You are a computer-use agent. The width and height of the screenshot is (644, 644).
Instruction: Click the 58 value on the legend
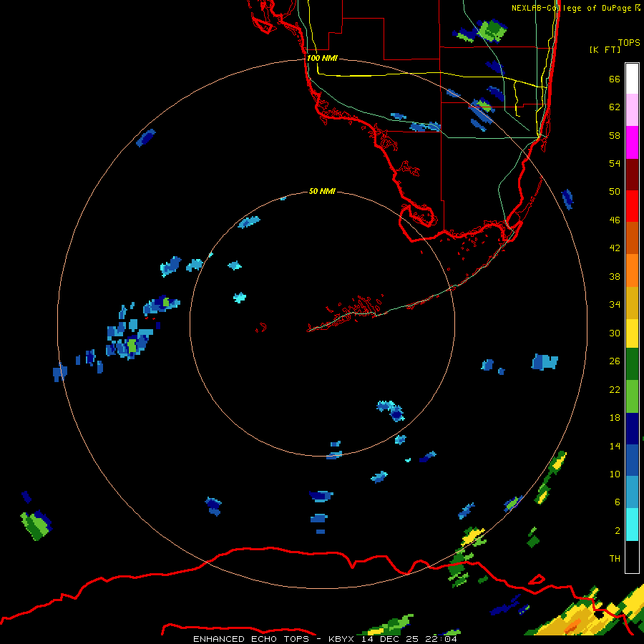[615, 135]
